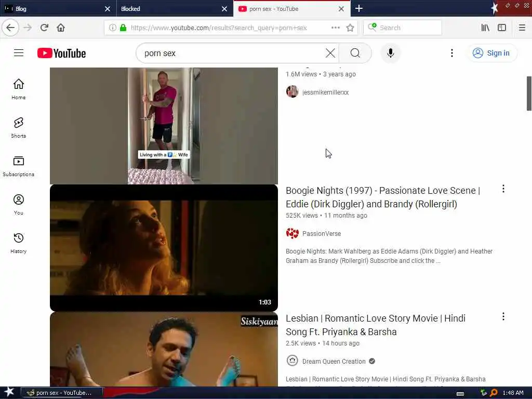Open the jessmikemillerxx channel link
Screen dimensions: 532x399
(325, 92)
